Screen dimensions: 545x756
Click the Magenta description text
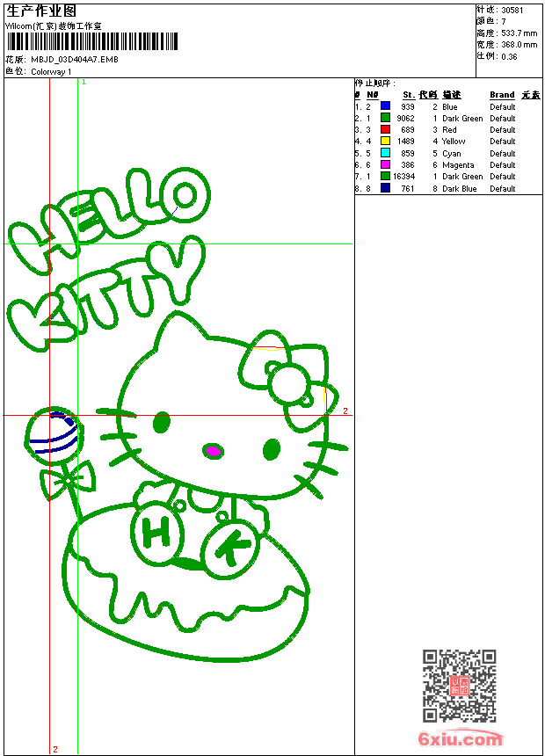458,165
